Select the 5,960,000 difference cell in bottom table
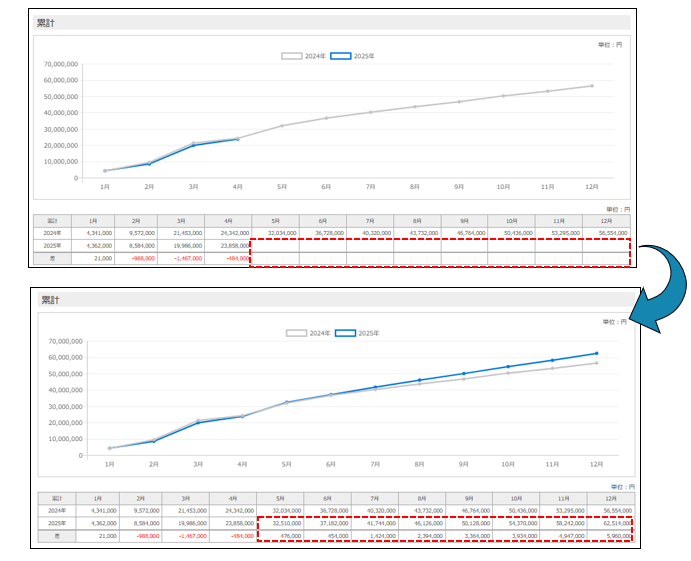The height and width of the screenshot is (561, 691). (x=613, y=535)
